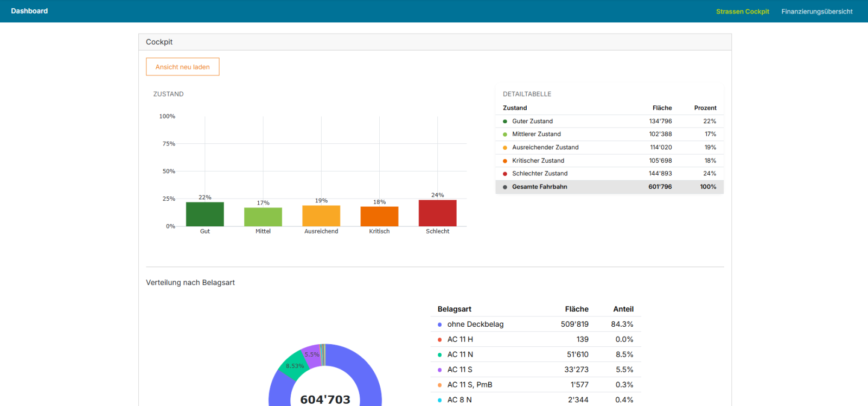Viewport: 868px width, 406px height.
Task: Click the yellow Ausreichend bar in chart
Action: tap(321, 215)
